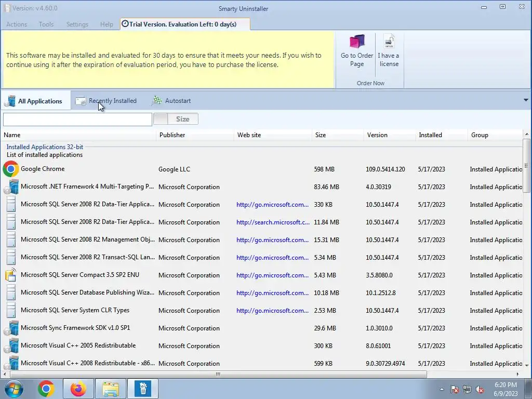
Task: Open File Explorer from the taskbar
Action: pos(111,389)
